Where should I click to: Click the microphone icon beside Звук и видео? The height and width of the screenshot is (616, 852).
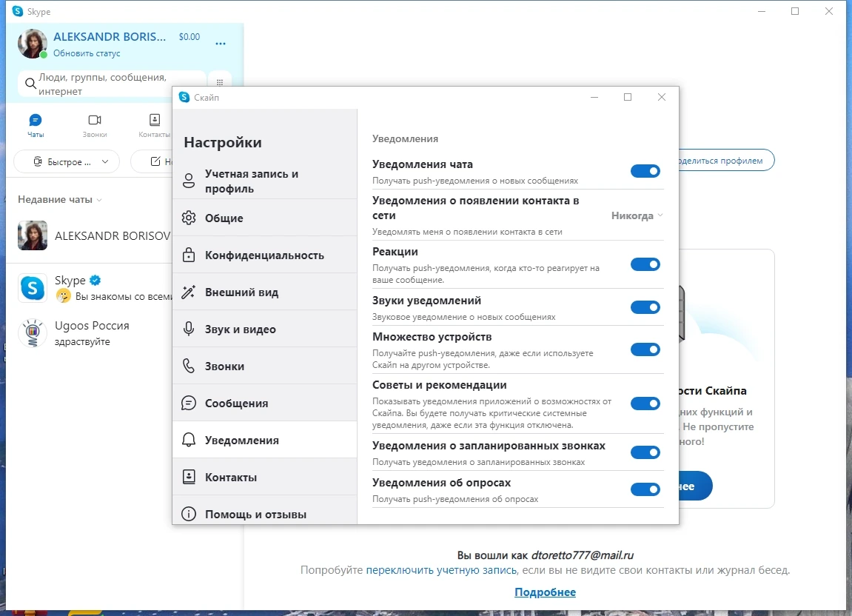pyautogui.click(x=189, y=329)
